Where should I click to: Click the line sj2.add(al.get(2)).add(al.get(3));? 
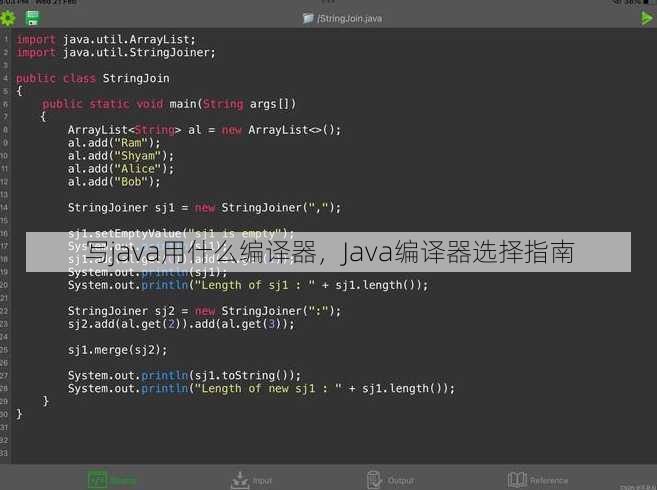tap(181, 324)
